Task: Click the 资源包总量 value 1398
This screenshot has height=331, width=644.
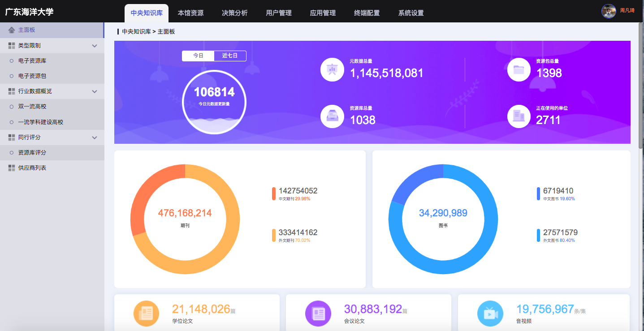Action: (549, 73)
